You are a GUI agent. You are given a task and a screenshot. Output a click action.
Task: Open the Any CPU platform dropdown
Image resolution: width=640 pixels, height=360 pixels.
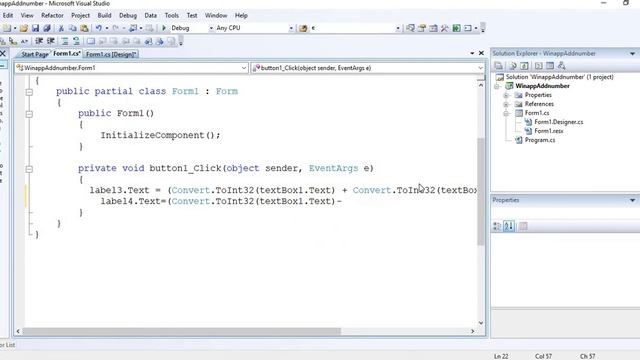point(291,28)
